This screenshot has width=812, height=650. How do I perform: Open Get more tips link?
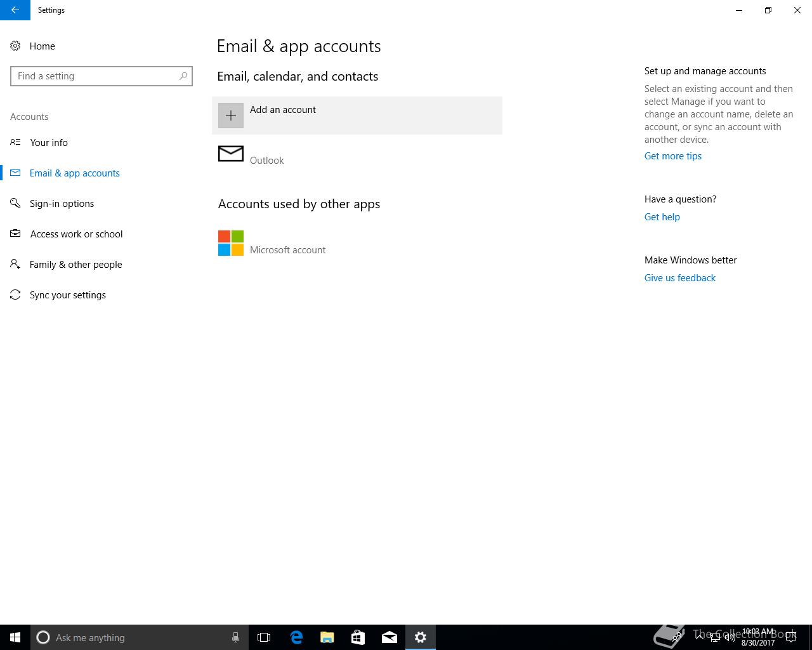coord(673,156)
